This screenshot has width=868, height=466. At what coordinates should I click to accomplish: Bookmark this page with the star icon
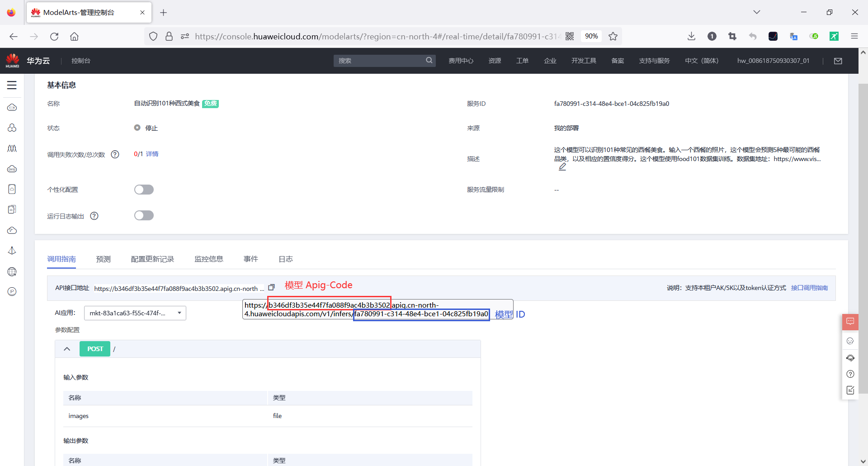click(613, 36)
